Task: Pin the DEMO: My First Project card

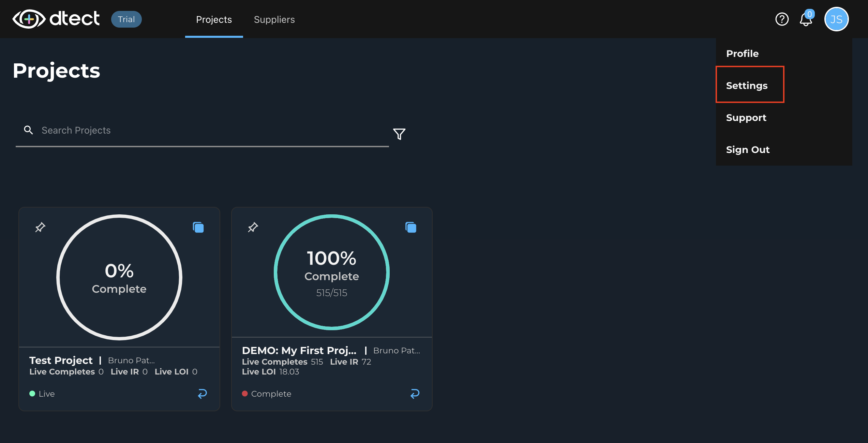Action: point(253,227)
